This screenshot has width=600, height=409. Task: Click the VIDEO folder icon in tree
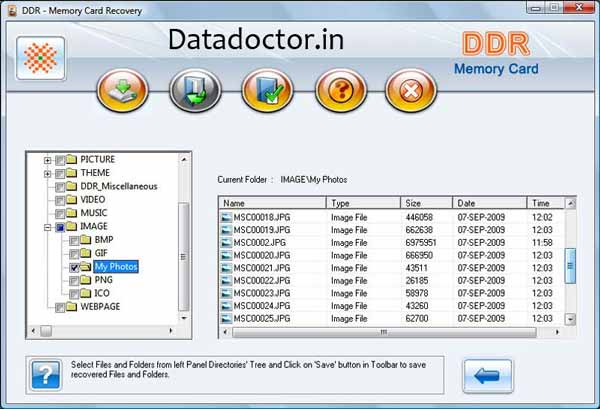(71, 199)
